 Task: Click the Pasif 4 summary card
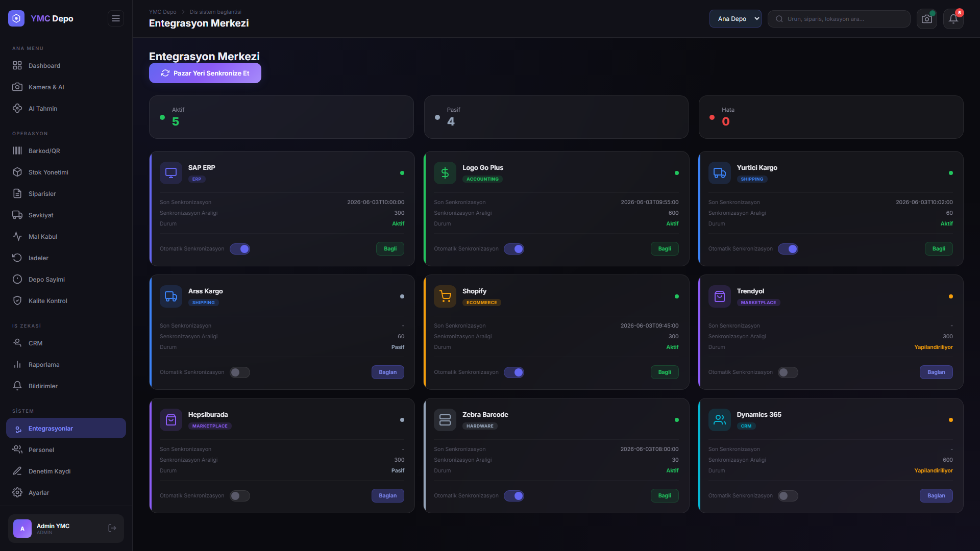[556, 117]
